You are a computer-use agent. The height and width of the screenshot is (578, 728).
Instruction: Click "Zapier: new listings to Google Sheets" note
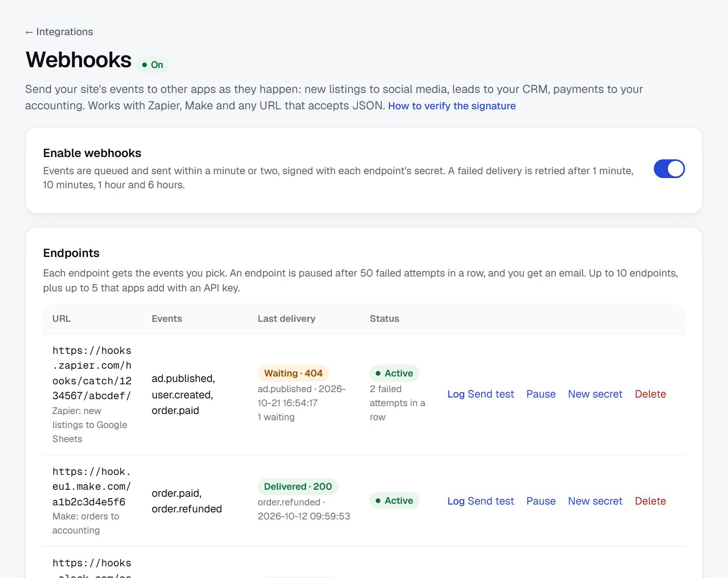(x=89, y=425)
